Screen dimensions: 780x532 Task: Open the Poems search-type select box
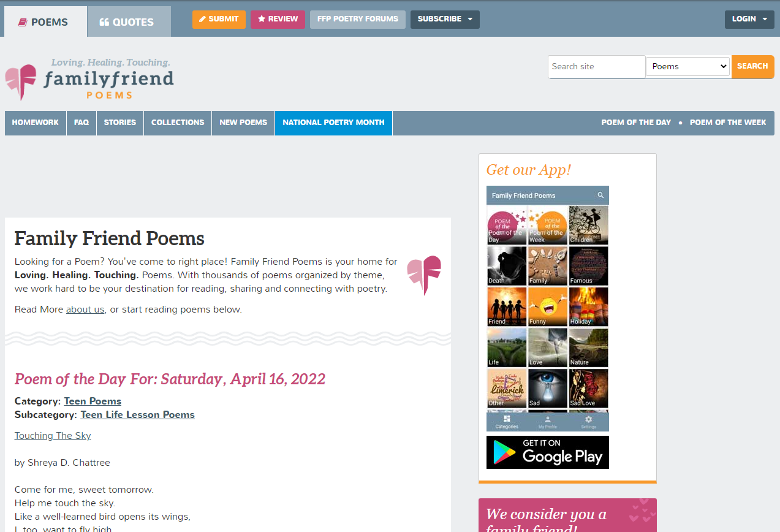(688, 66)
